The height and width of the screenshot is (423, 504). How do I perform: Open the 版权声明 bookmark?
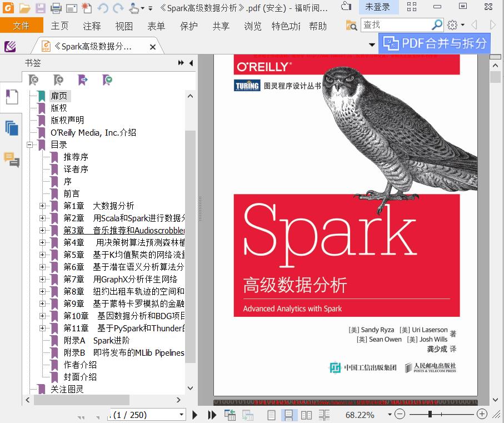coord(67,120)
